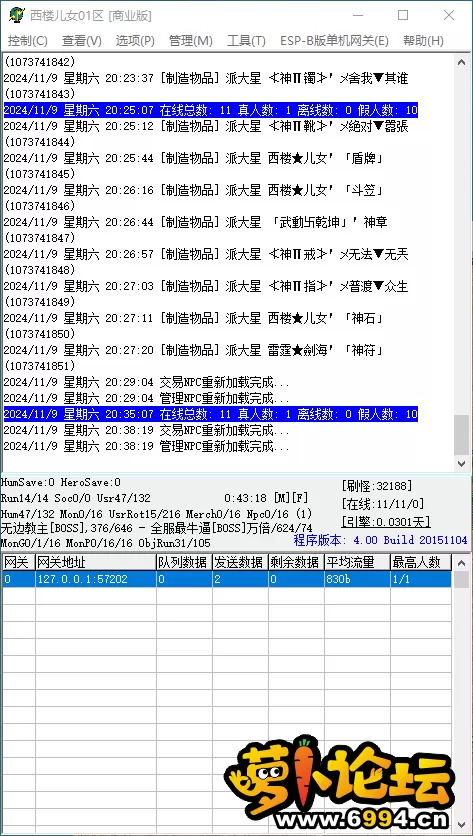Click the 网关地址 column header
The image size is (473, 836).
(x=96, y=562)
